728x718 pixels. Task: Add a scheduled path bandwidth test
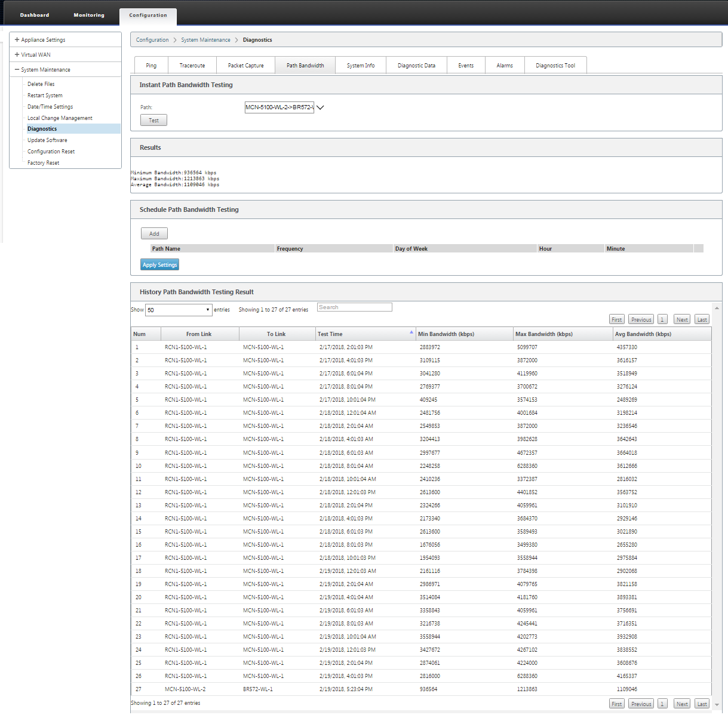click(154, 233)
